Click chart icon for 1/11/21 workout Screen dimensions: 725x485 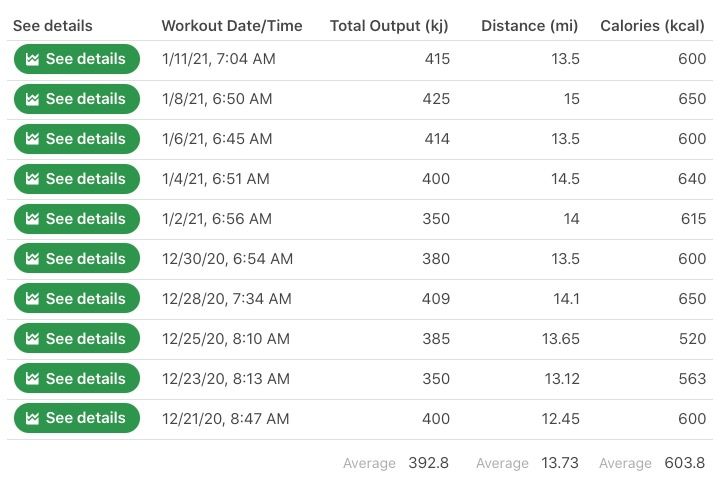(x=32, y=59)
